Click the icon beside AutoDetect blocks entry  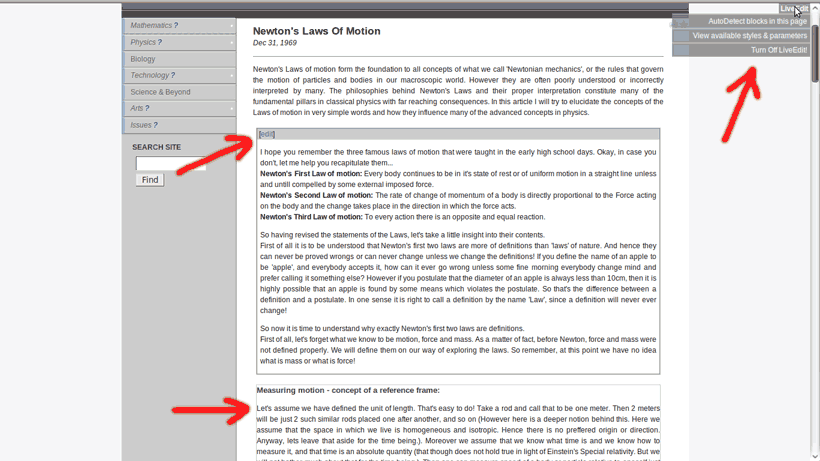click(680, 22)
